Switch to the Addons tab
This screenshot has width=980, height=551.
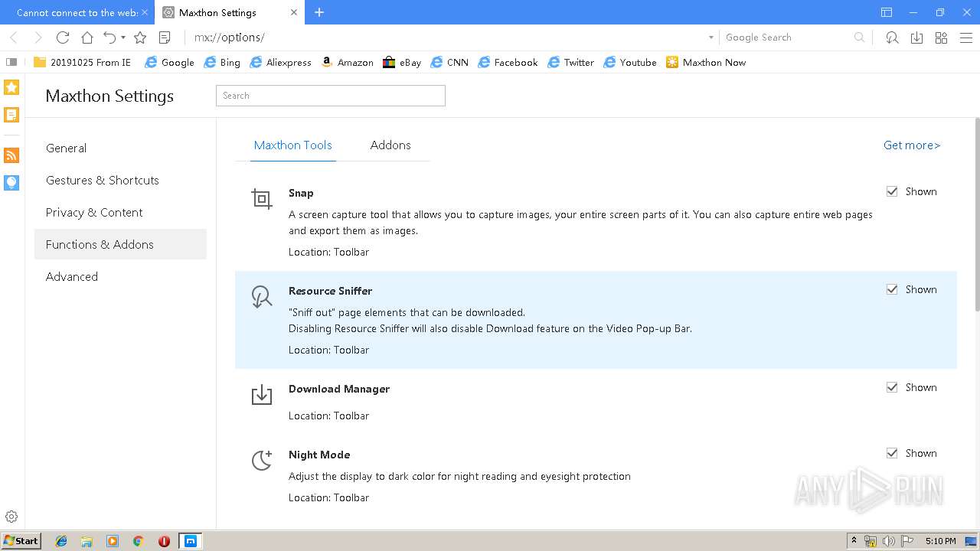coord(390,145)
